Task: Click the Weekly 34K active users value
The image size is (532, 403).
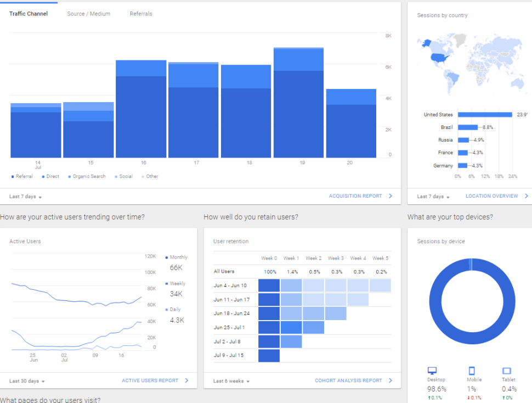Action: pyautogui.click(x=176, y=294)
